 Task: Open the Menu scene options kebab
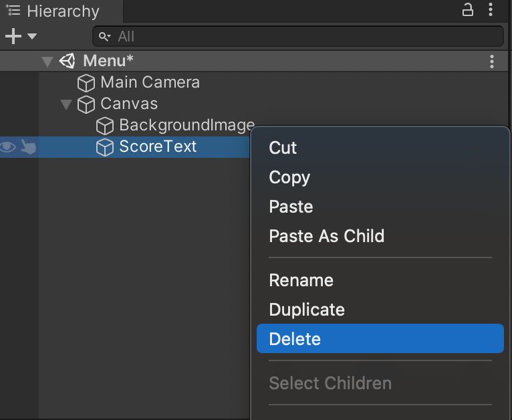click(492, 62)
